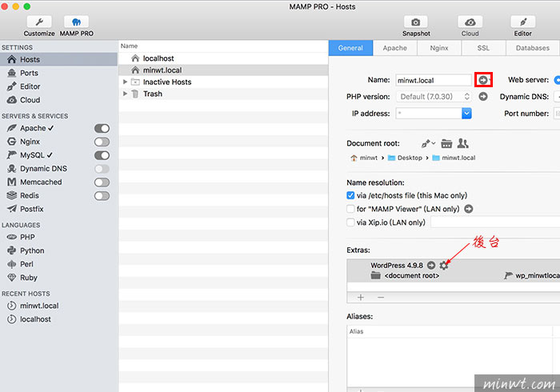Open the Cloud toolbar button

click(x=470, y=26)
